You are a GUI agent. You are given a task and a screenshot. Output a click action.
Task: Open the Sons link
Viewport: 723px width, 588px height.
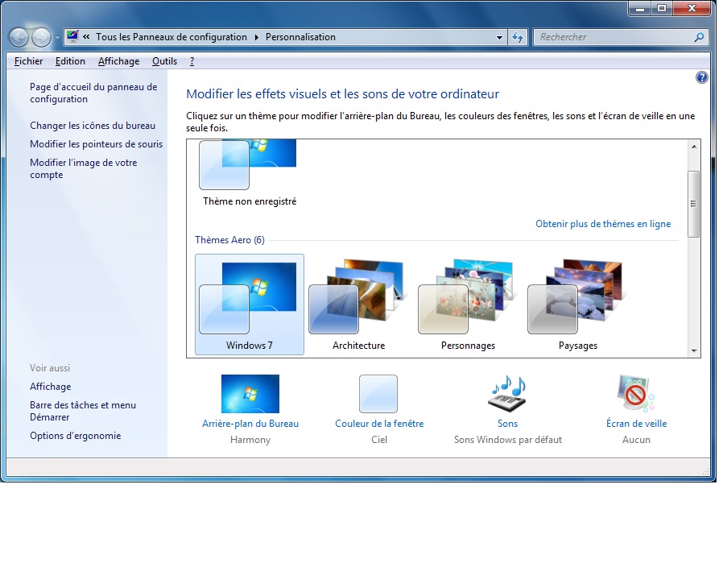tap(507, 424)
